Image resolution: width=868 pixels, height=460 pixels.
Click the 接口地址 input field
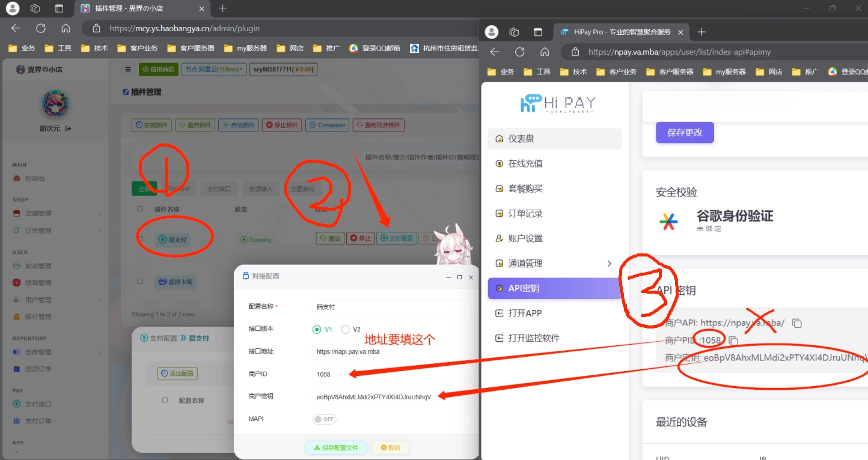pyautogui.click(x=389, y=352)
